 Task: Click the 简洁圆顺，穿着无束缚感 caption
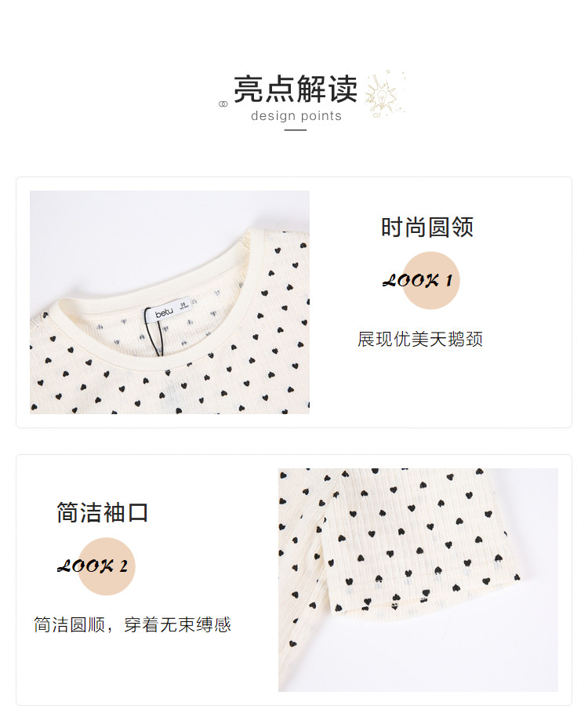click(132, 624)
